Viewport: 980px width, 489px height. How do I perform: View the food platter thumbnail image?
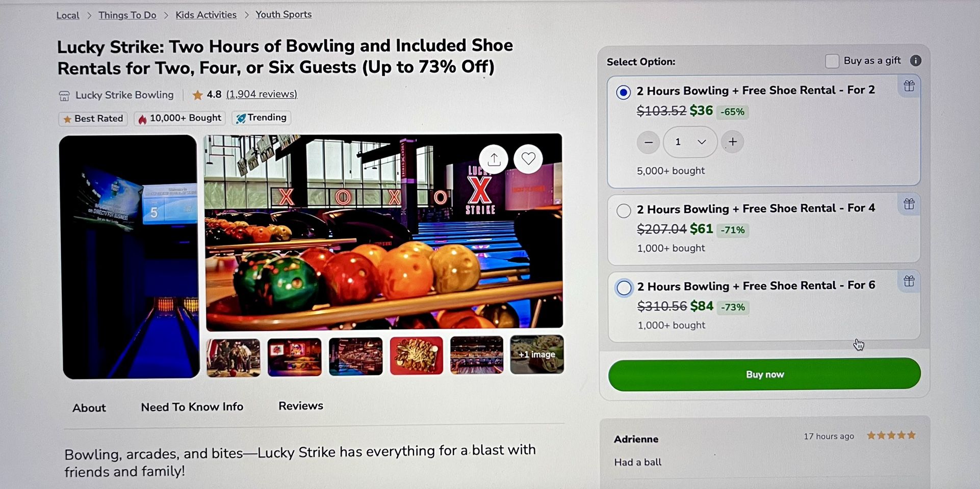coord(416,355)
